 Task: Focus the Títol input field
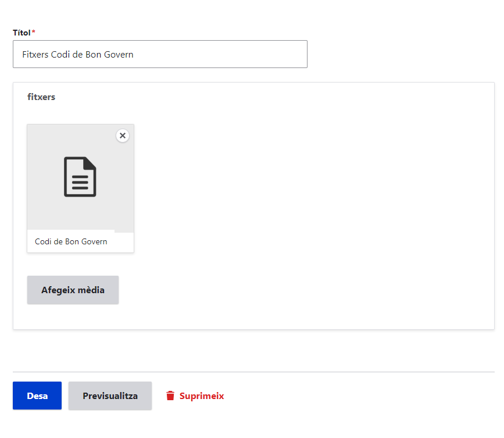click(160, 54)
